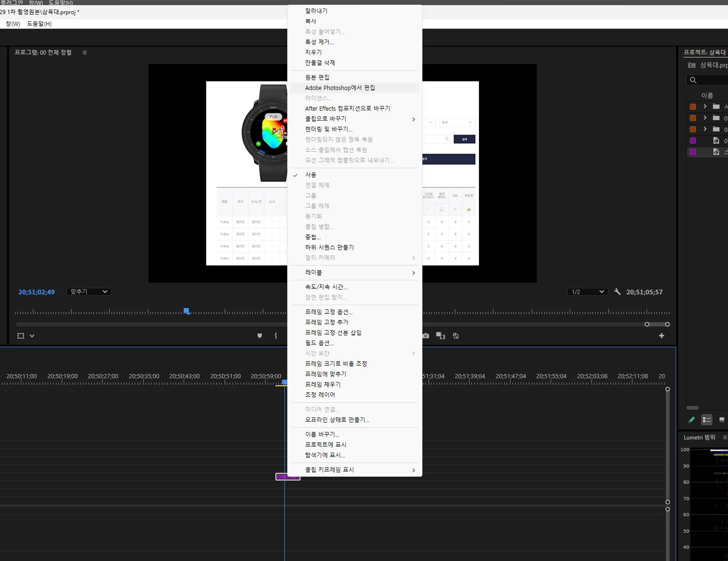728x561 pixels.
Task: Click the 프로젝트: 삼육대 panel tab
Action: [x=704, y=52]
